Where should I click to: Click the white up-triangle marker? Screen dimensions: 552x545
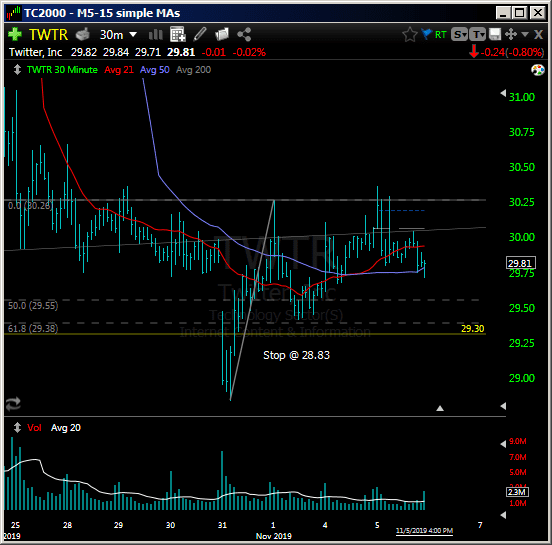(x=440, y=408)
